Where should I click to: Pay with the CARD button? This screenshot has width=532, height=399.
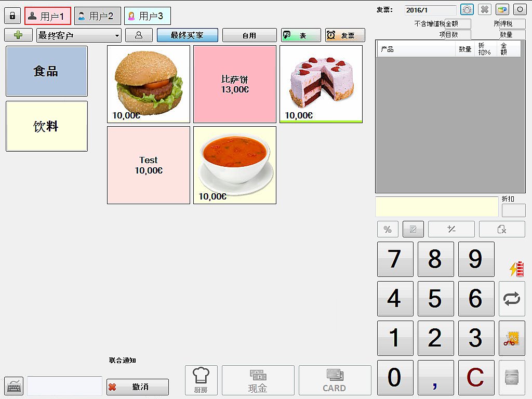coord(335,380)
